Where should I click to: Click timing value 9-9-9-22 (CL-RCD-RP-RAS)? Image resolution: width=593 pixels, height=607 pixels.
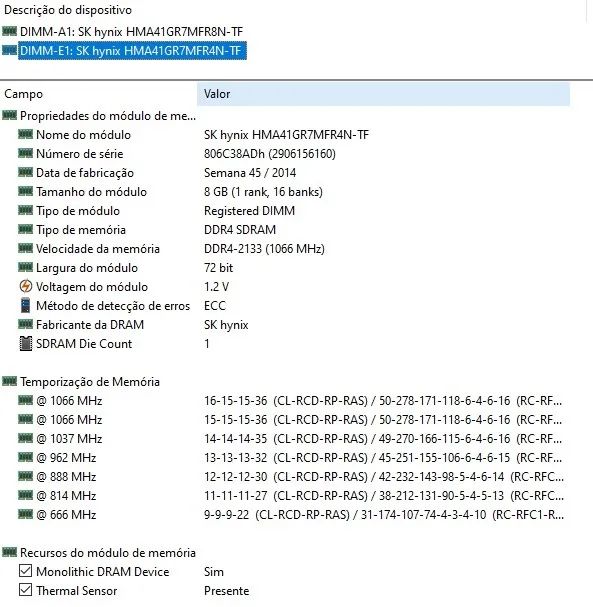point(277,514)
